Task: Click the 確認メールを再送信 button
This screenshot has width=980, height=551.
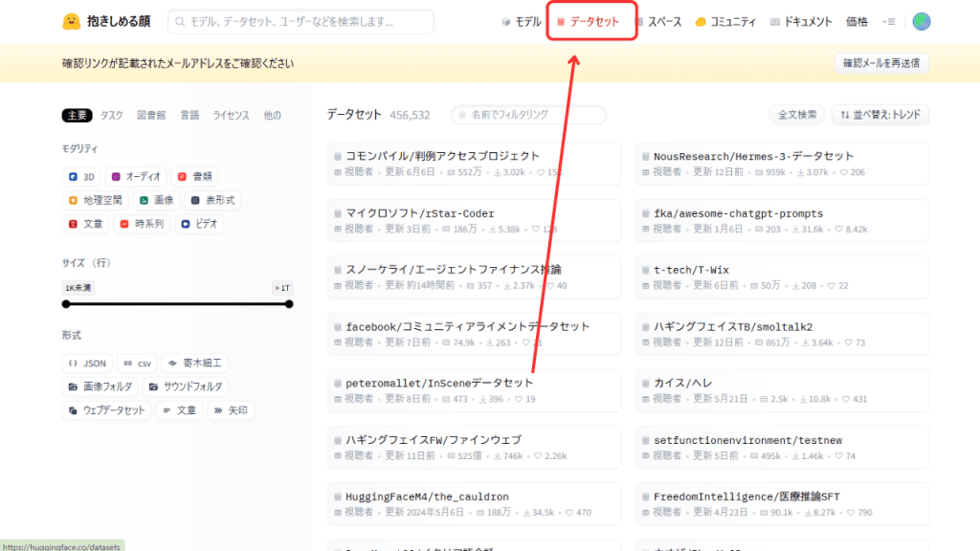Action: click(x=881, y=63)
